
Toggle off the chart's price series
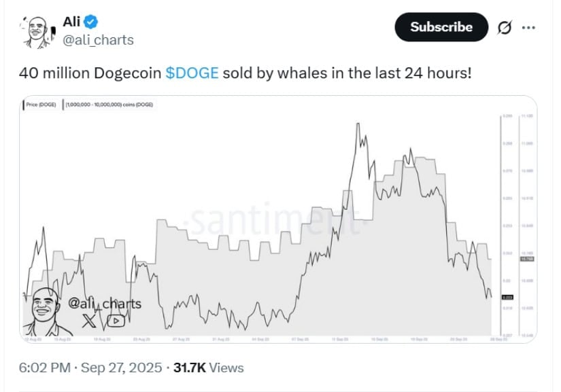[x=40, y=105]
